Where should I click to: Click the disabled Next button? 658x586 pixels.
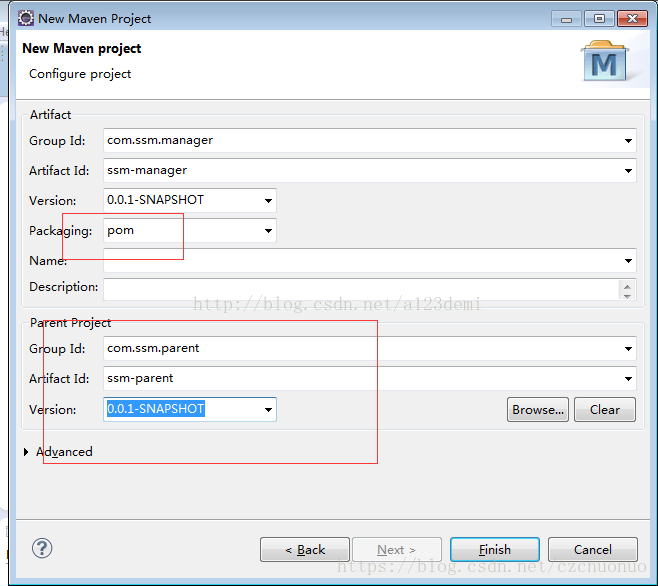pyautogui.click(x=397, y=549)
